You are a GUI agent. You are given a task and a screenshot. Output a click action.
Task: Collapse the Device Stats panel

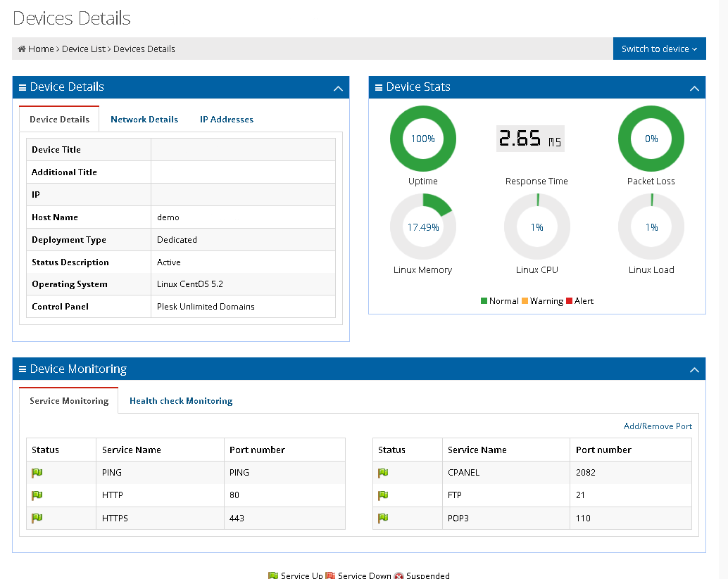pyautogui.click(x=694, y=89)
